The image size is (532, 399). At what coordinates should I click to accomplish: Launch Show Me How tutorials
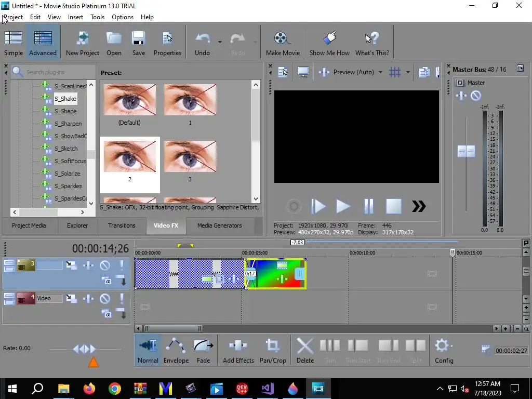click(329, 43)
